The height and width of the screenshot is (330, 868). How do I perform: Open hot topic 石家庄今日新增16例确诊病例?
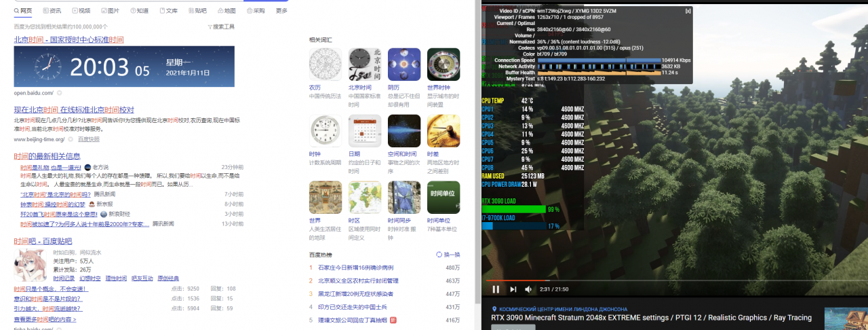[x=355, y=268]
